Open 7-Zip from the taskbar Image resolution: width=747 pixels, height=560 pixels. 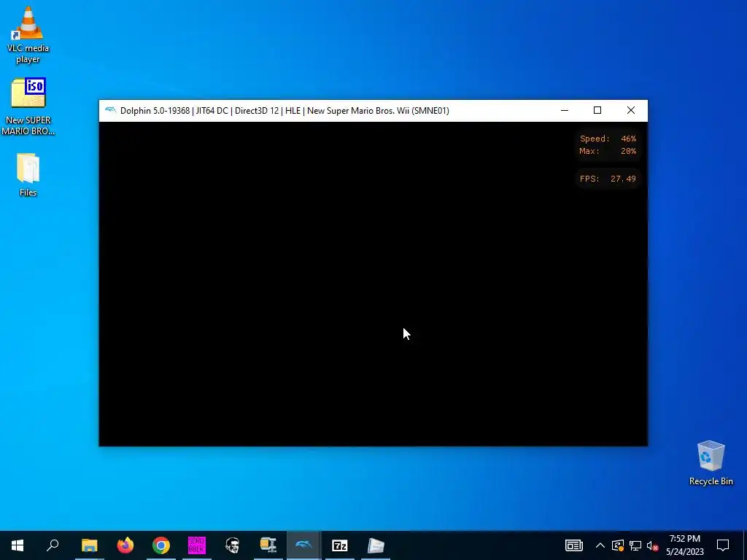[x=340, y=545]
